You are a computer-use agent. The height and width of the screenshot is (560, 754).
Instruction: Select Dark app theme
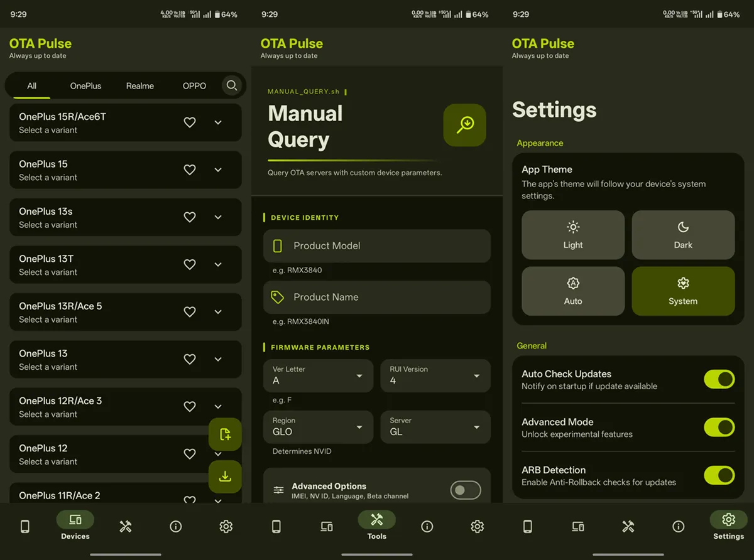pyautogui.click(x=683, y=235)
